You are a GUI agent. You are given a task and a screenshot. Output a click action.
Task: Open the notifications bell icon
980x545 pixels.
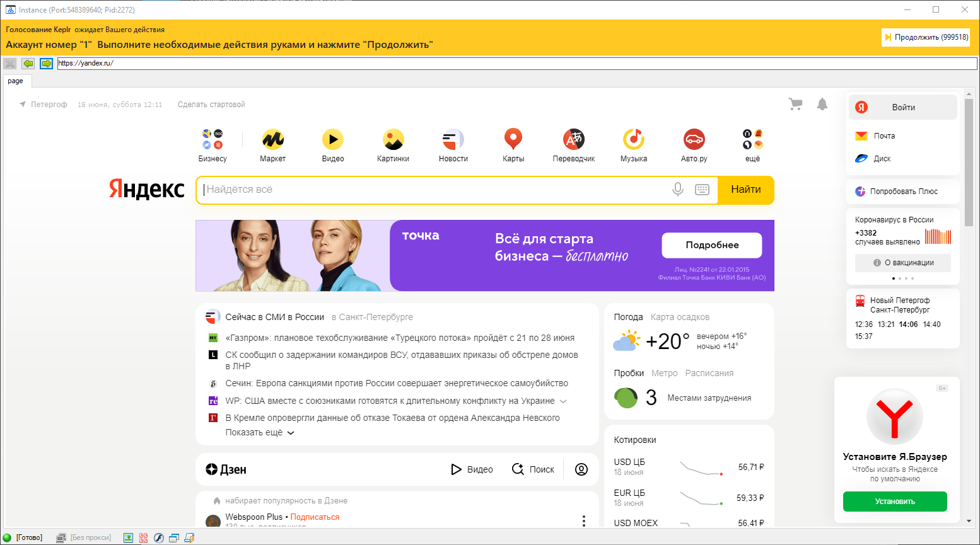click(x=822, y=105)
